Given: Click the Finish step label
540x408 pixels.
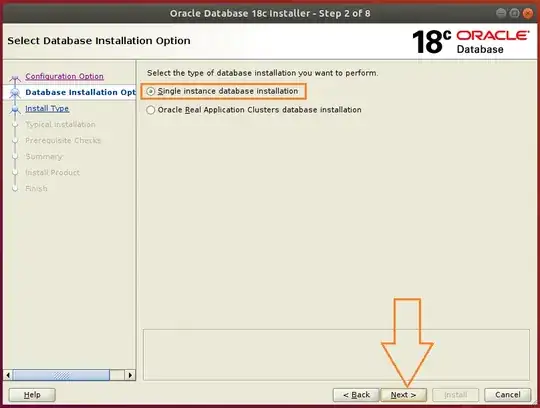Looking at the screenshot, I should pos(36,189).
